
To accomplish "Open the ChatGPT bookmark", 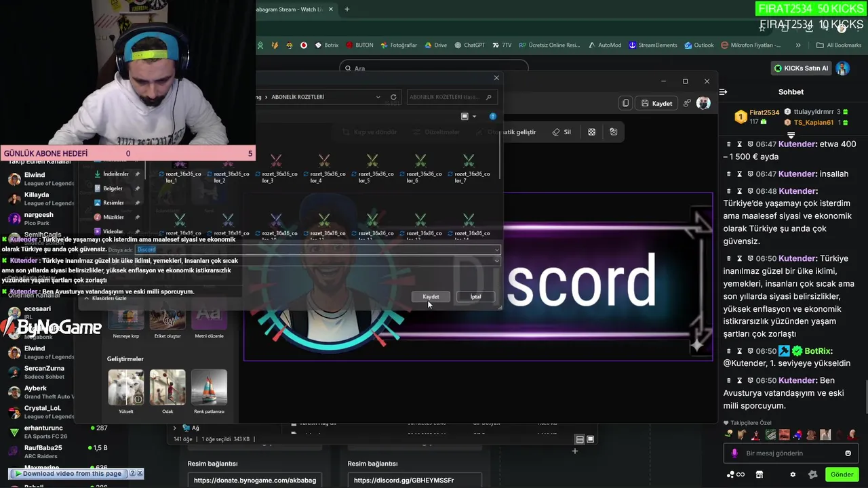I will point(469,45).
